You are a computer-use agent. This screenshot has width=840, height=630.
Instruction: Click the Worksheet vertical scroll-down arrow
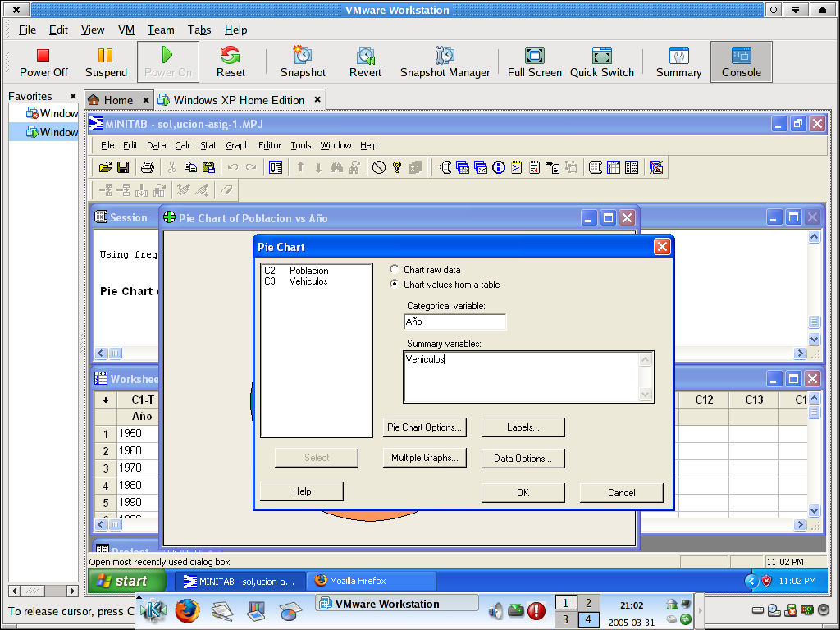click(814, 510)
